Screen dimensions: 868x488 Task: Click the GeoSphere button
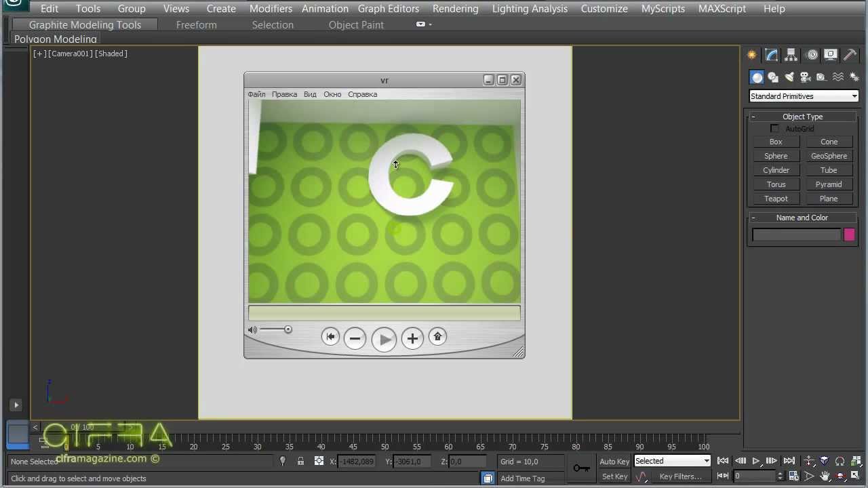click(829, 156)
